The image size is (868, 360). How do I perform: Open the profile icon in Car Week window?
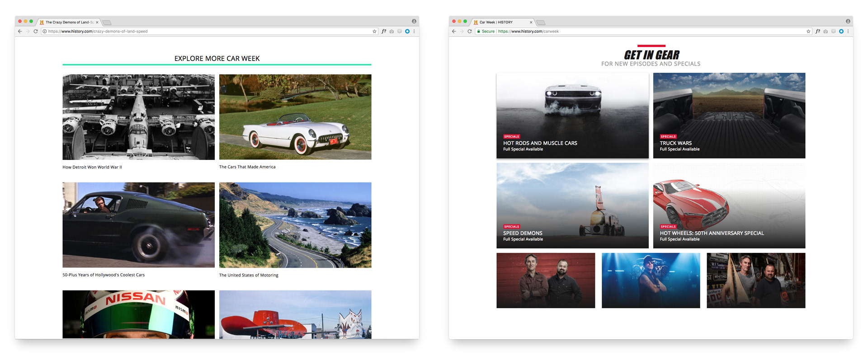(x=848, y=21)
